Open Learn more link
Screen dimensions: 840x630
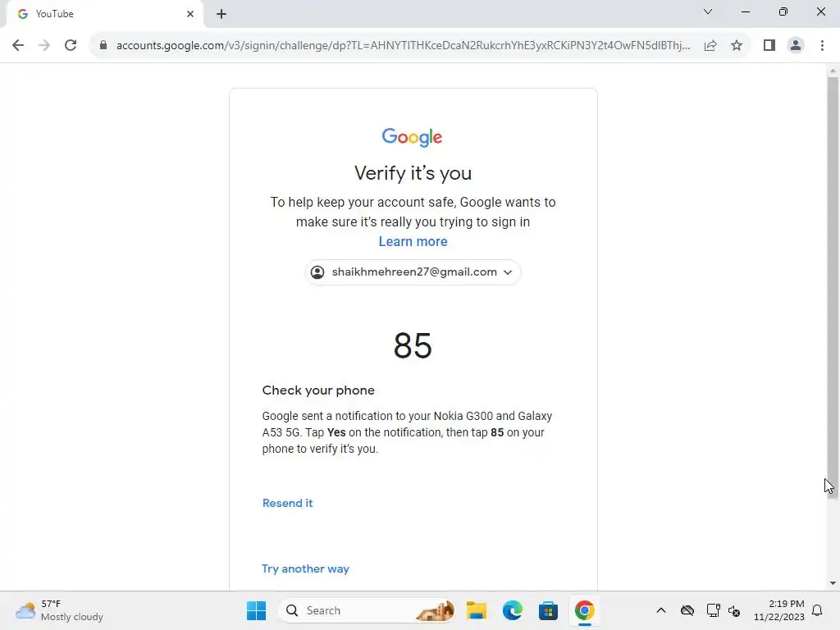click(413, 242)
